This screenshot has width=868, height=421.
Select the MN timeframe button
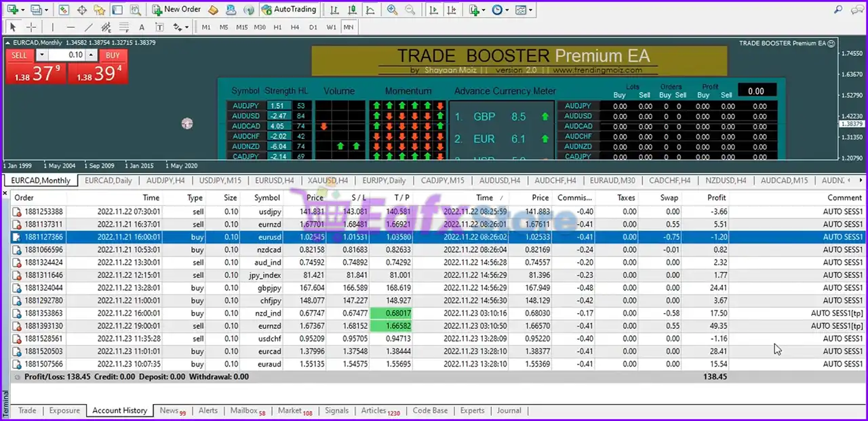[x=349, y=27]
